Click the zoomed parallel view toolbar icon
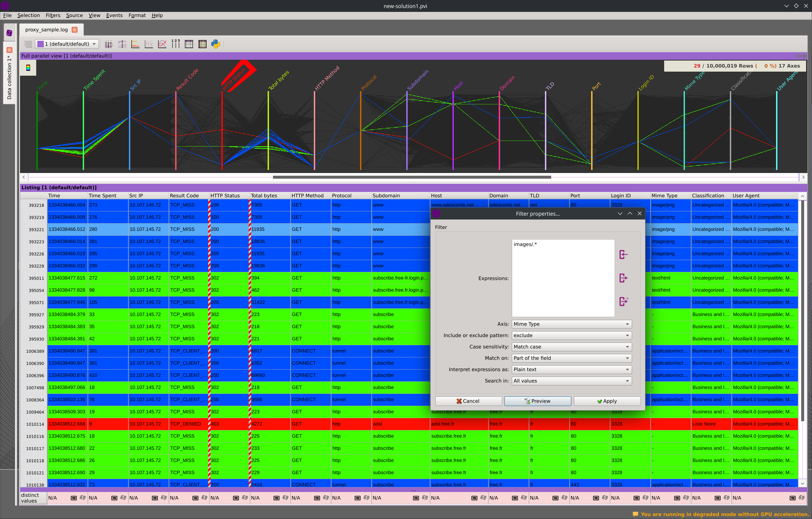 tap(122, 44)
